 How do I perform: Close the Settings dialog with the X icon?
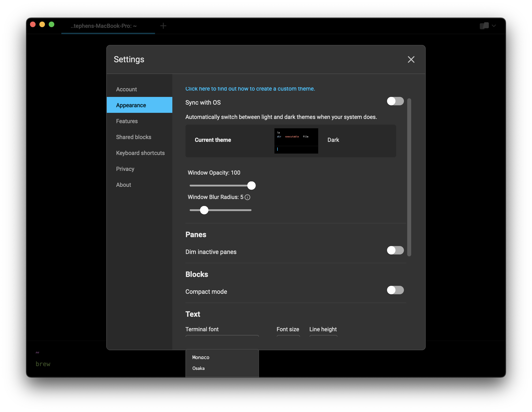click(411, 59)
